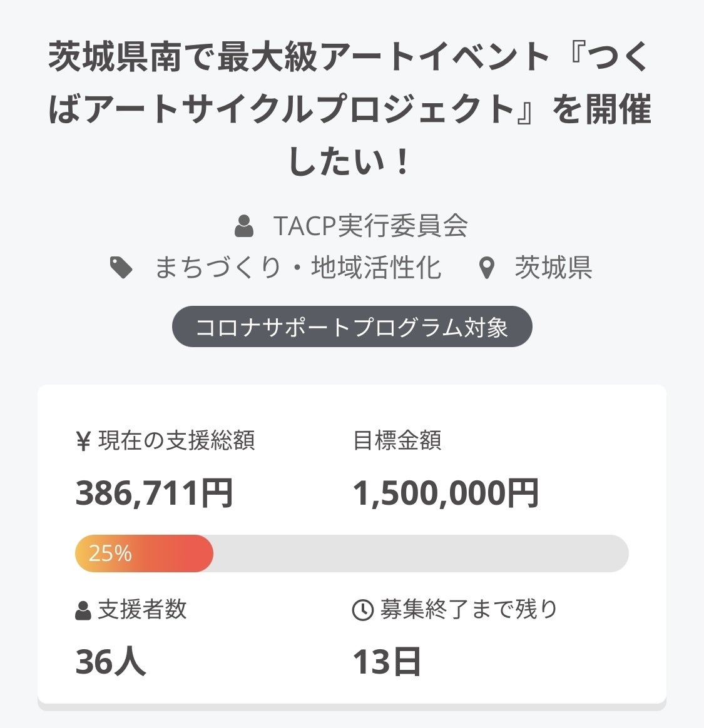Click the 目標金額 label

click(x=397, y=440)
